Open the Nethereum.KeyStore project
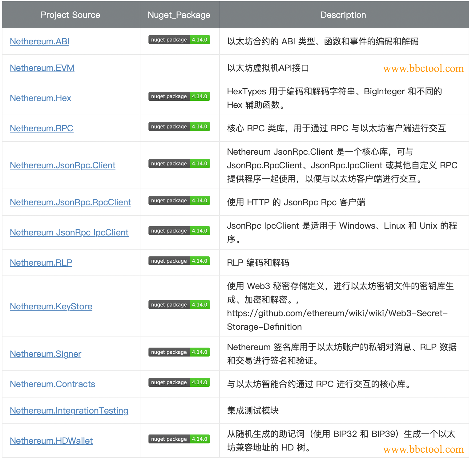Screen dimensions: 476x469 coord(51,306)
